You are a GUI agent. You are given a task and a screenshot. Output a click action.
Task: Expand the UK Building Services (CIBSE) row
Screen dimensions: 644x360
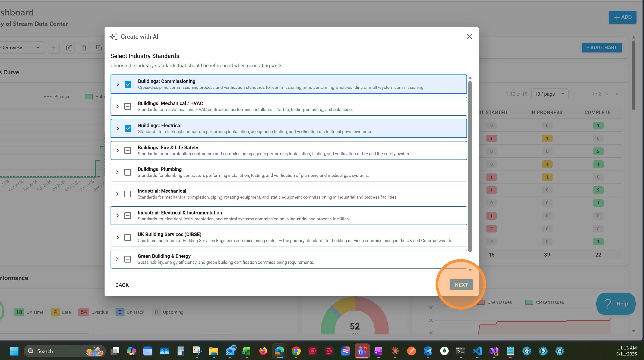pos(117,237)
